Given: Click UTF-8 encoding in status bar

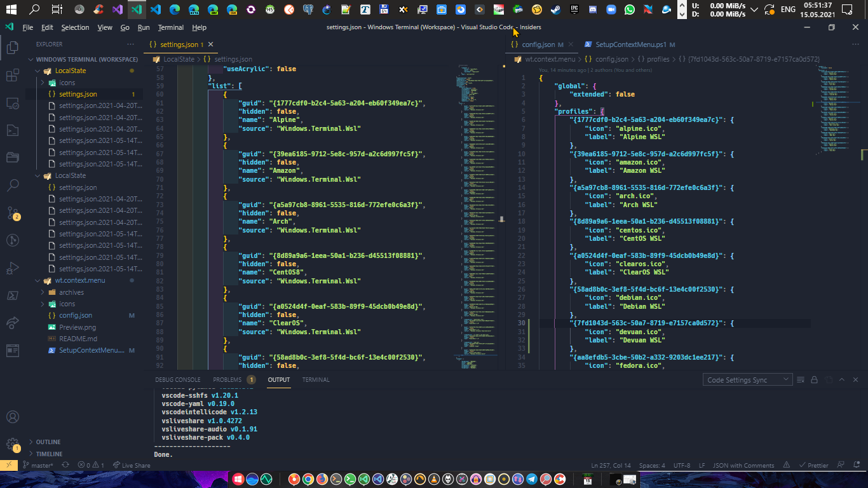Looking at the screenshot, I should click(682, 465).
